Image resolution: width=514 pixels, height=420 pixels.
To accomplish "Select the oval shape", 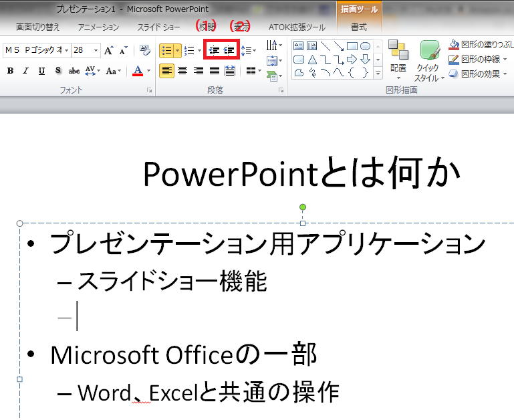I will (365, 46).
